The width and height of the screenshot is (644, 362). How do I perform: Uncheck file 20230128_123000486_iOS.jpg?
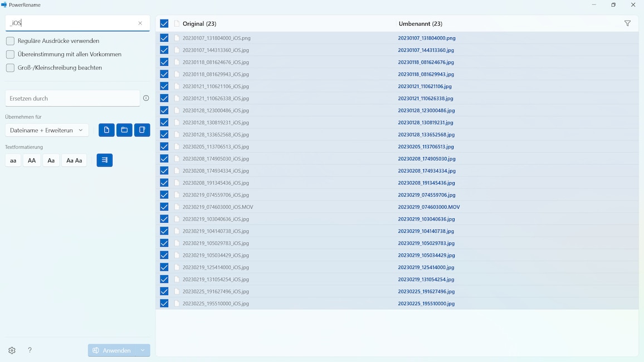[x=164, y=110]
